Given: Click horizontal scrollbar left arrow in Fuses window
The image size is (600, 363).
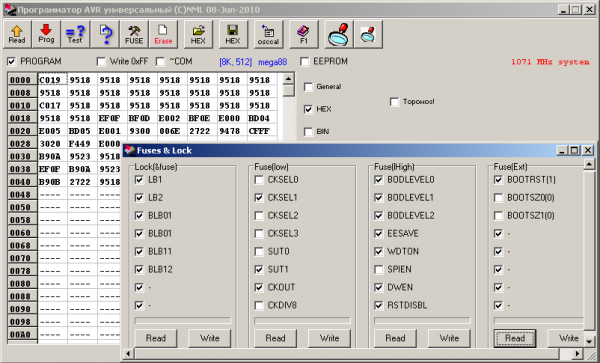Looking at the screenshot, I should tap(128, 353).
